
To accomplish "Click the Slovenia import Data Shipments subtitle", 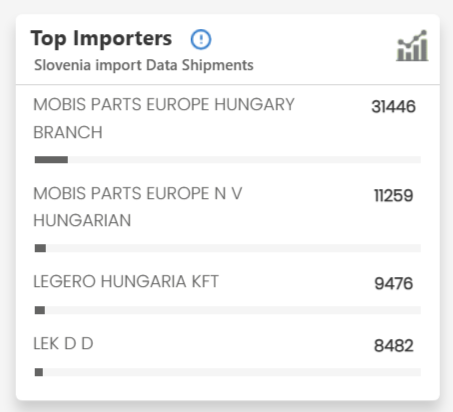I will click(x=144, y=65).
